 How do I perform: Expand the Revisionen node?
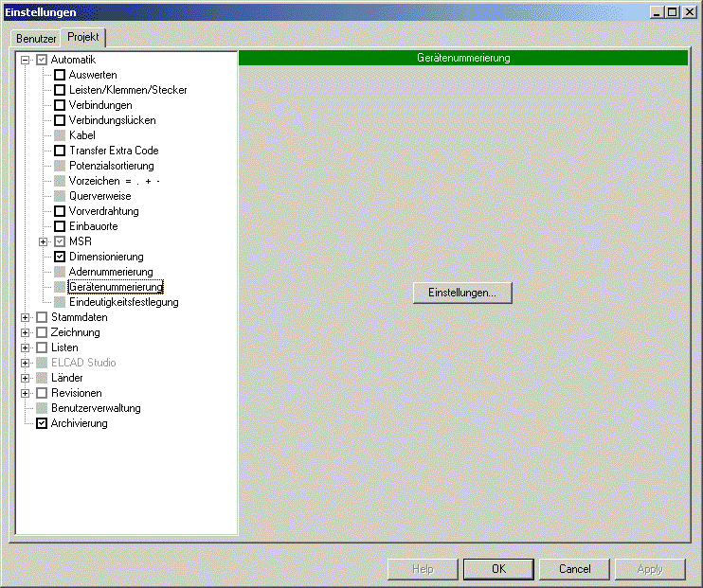tap(25, 393)
